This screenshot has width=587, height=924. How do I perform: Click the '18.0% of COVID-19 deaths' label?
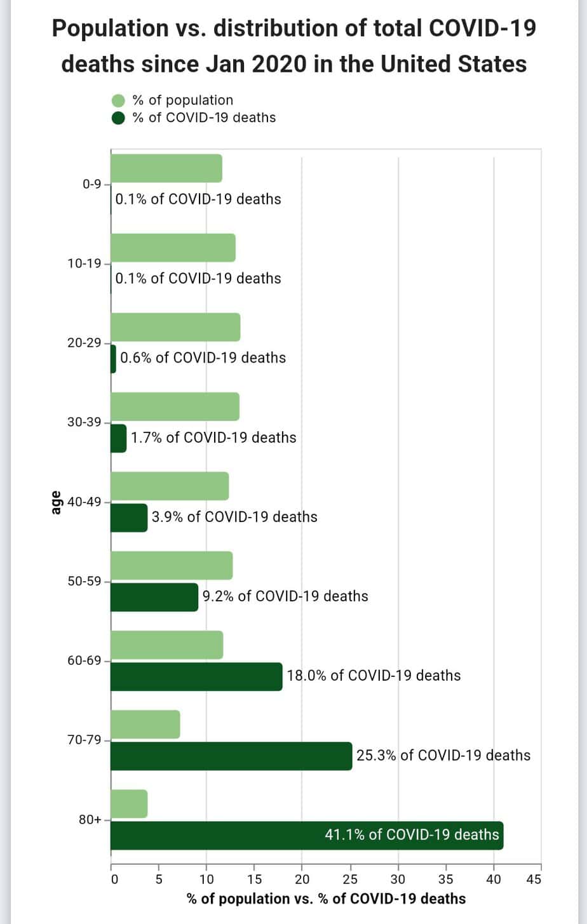pyautogui.click(x=374, y=676)
